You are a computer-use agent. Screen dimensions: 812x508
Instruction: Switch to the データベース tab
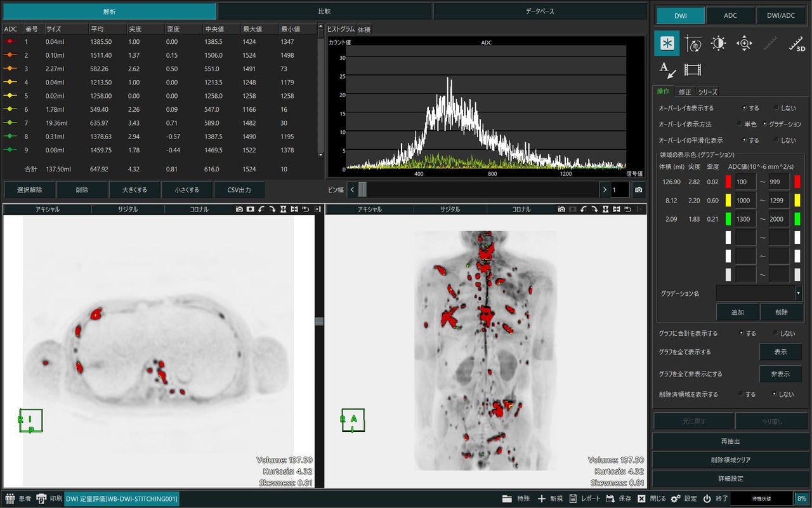click(x=540, y=11)
